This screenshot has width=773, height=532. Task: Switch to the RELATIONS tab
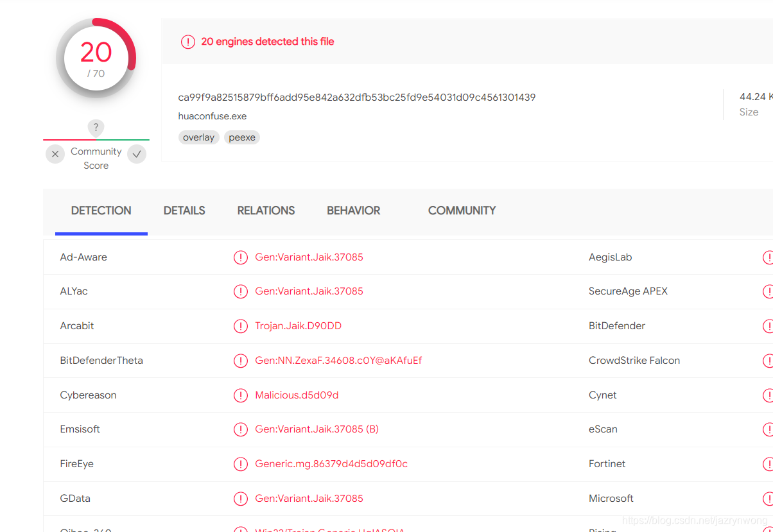266,210
